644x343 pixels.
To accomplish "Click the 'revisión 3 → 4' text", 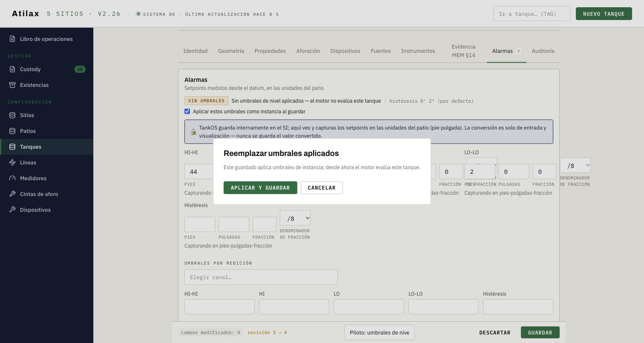I will [267, 332].
